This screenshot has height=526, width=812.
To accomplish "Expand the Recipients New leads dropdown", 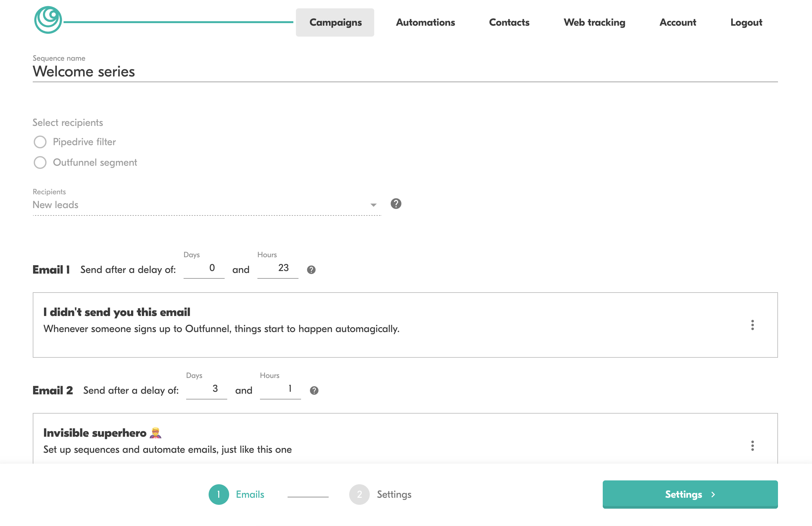I will click(x=207, y=205).
